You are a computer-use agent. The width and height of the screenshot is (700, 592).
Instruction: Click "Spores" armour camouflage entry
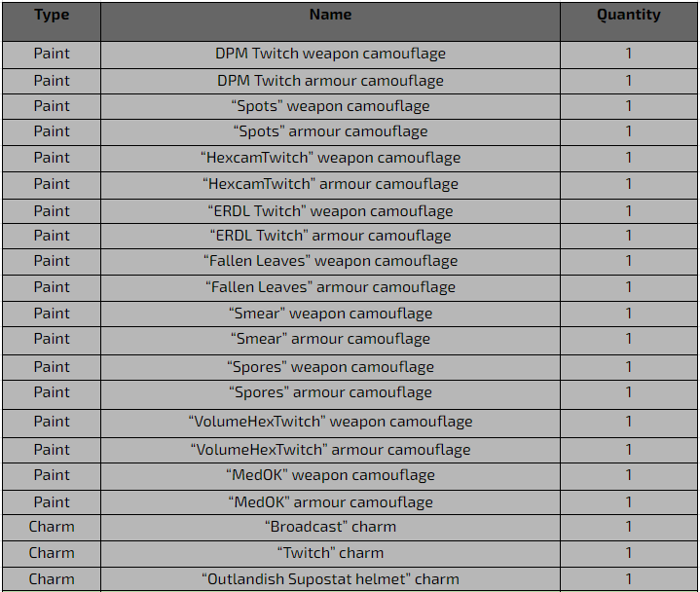point(330,392)
